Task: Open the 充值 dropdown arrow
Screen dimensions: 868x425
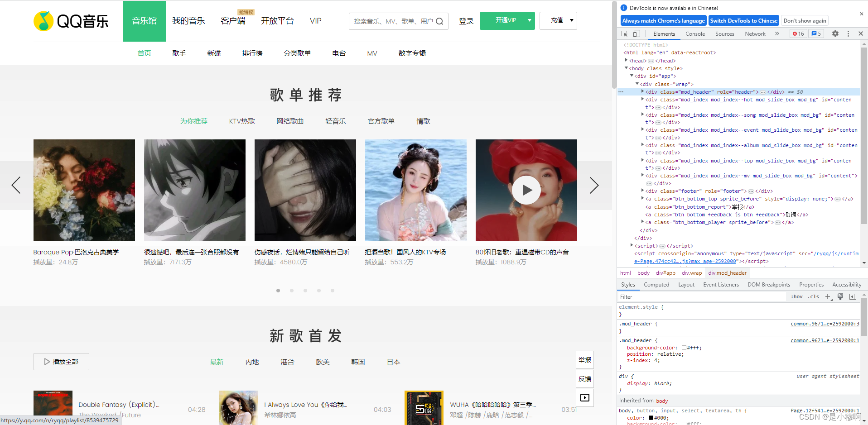Action: click(x=571, y=20)
